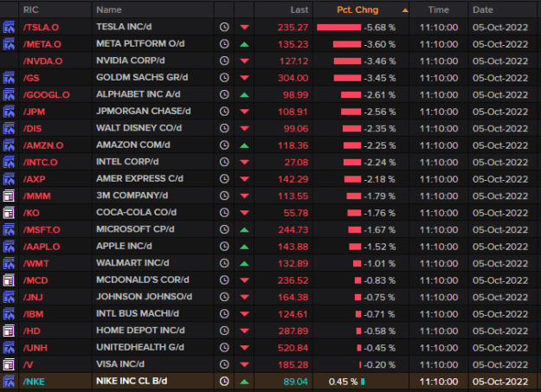
Task: Select the GOLDM SACHS GR/d name cell
Action: coord(142,77)
